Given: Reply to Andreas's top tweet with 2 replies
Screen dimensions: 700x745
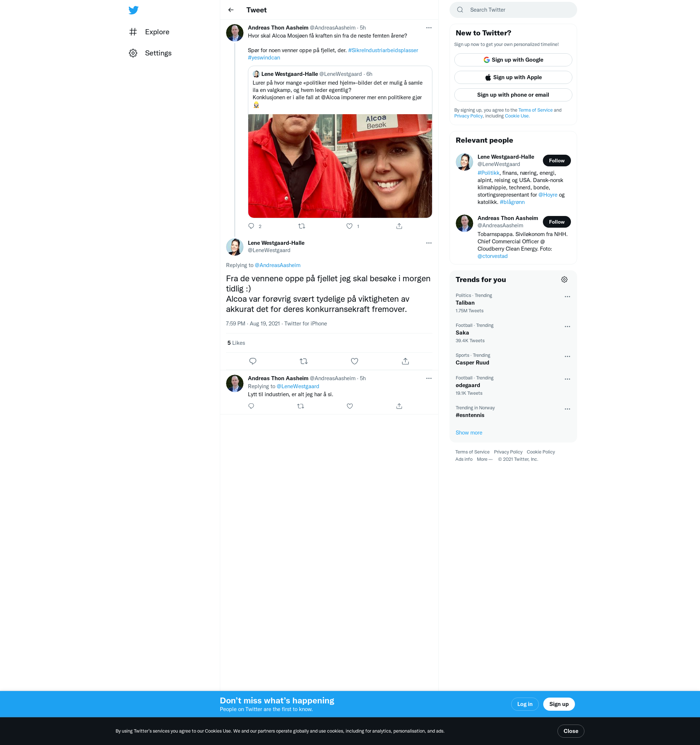Looking at the screenshot, I should coord(251,226).
